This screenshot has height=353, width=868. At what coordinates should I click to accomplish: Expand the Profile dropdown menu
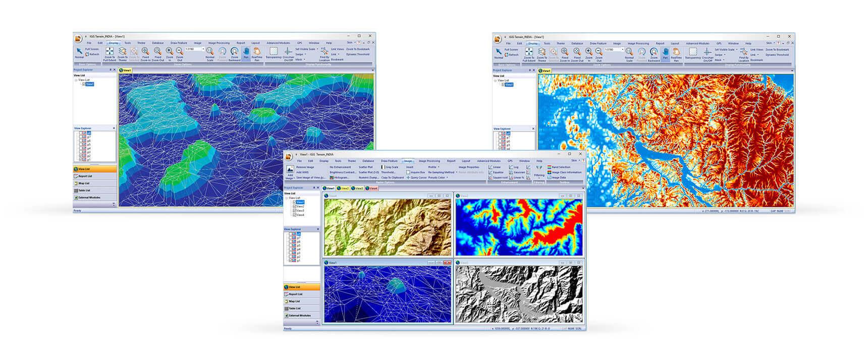[433, 167]
